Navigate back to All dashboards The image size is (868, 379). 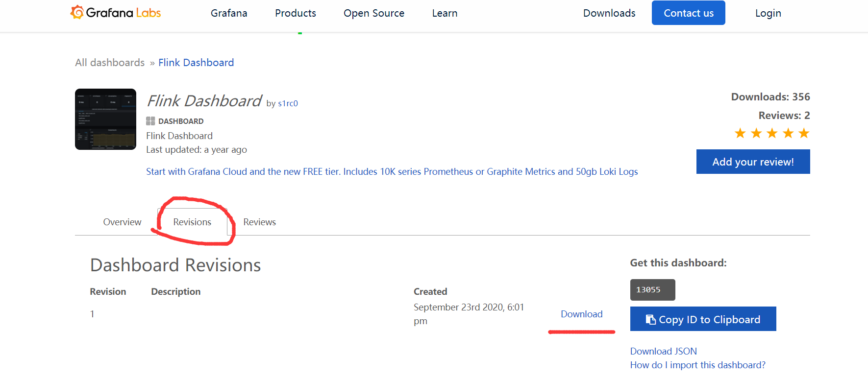110,63
